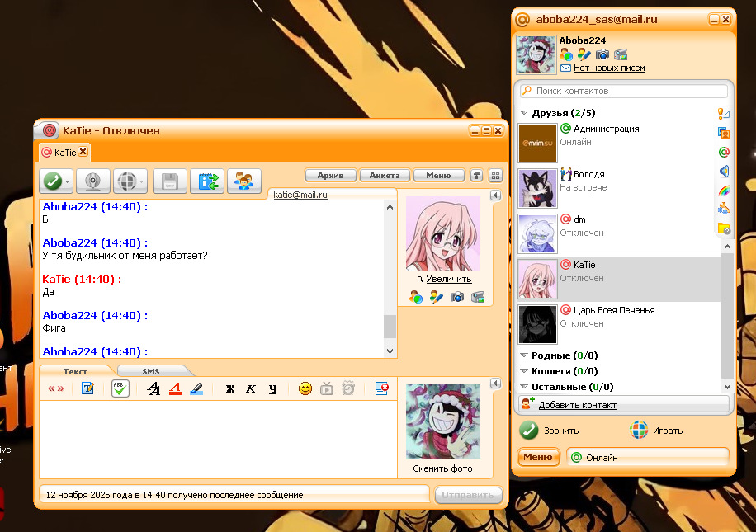Open the smiley emoticon picker
The height and width of the screenshot is (532, 756).
[x=305, y=388]
